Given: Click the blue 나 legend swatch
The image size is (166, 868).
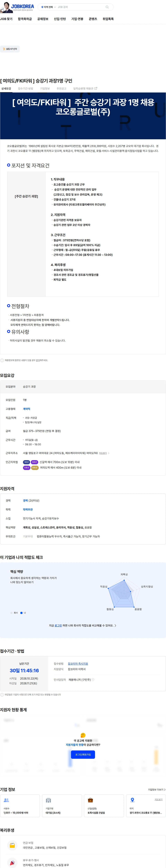Looking at the screenshot, I should pyautogui.click(x=21, y=613).
